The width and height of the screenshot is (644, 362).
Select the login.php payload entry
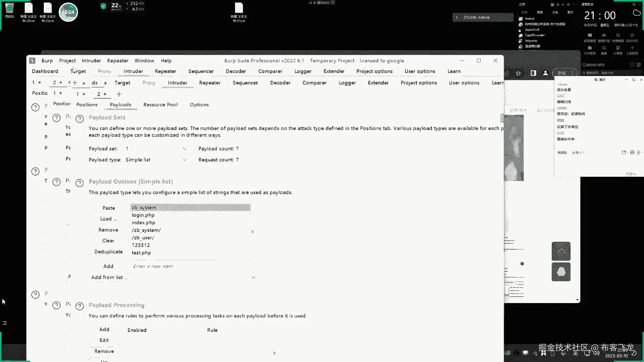pyautogui.click(x=143, y=215)
